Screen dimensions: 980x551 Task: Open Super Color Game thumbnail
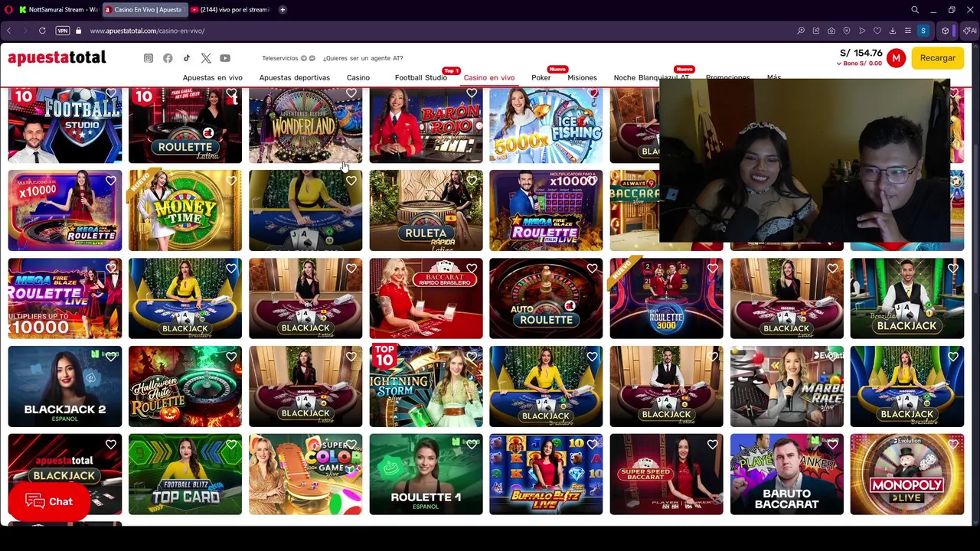point(305,474)
